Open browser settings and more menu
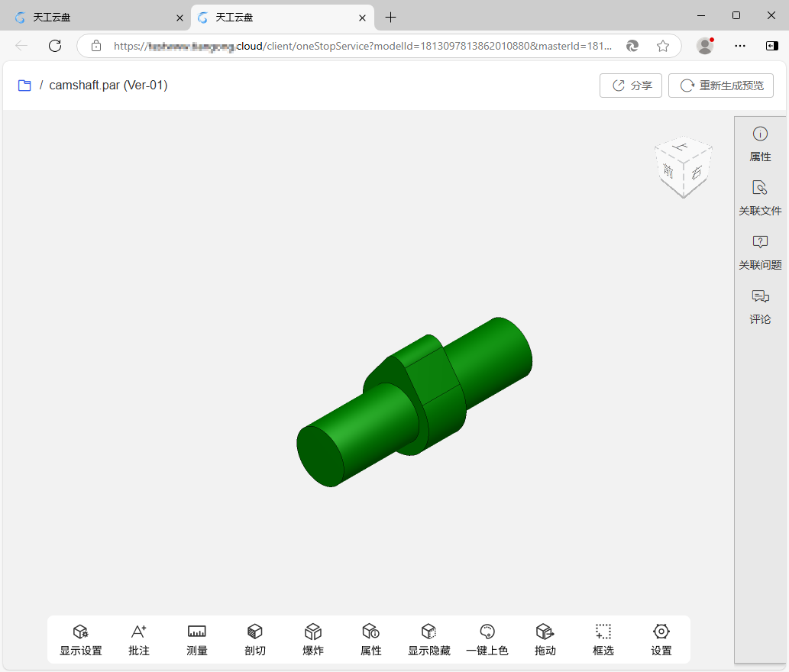This screenshot has width=789, height=672. [x=739, y=46]
